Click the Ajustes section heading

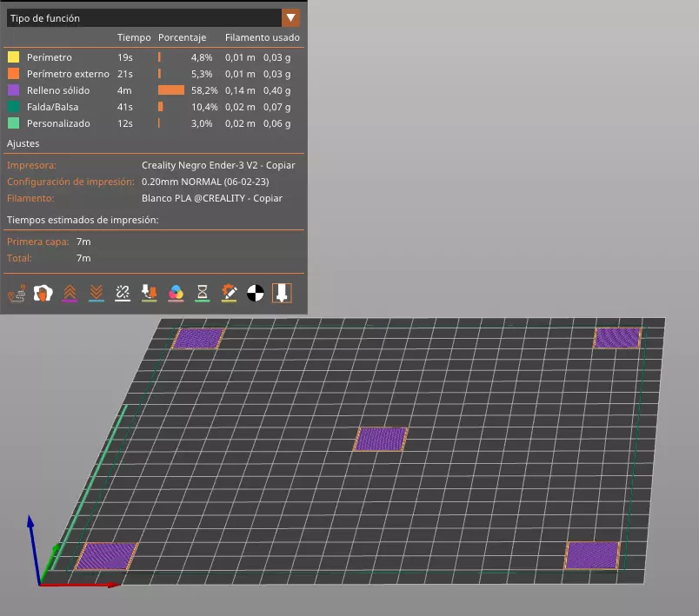click(x=23, y=143)
